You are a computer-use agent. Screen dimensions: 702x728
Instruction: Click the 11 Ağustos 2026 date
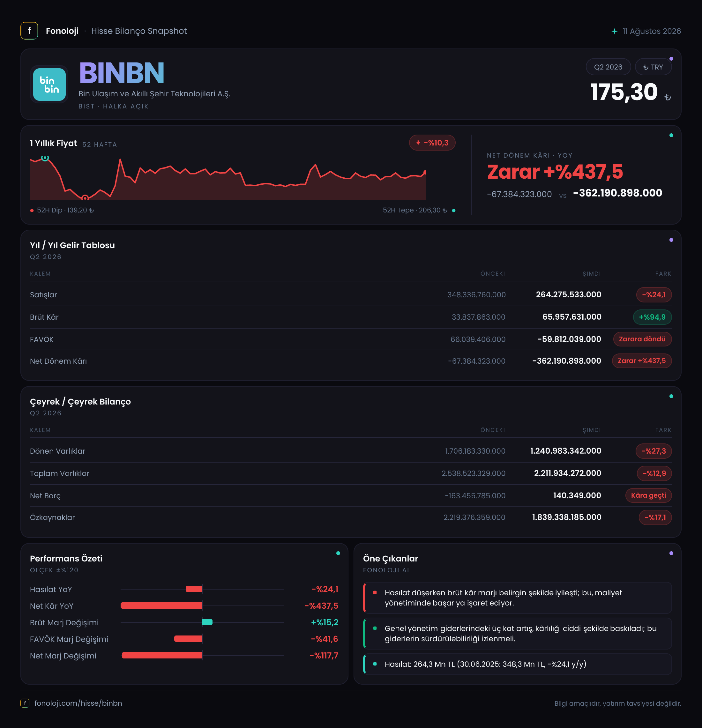(x=652, y=31)
